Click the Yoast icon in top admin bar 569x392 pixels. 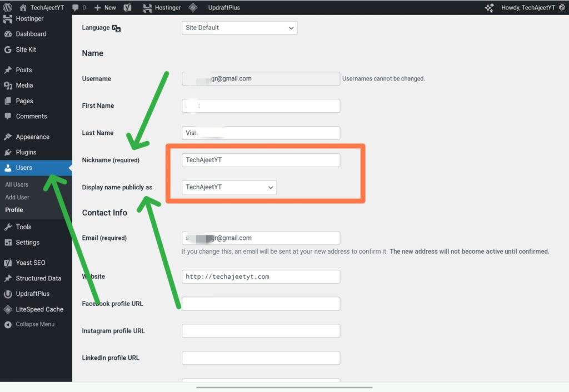pos(127,8)
